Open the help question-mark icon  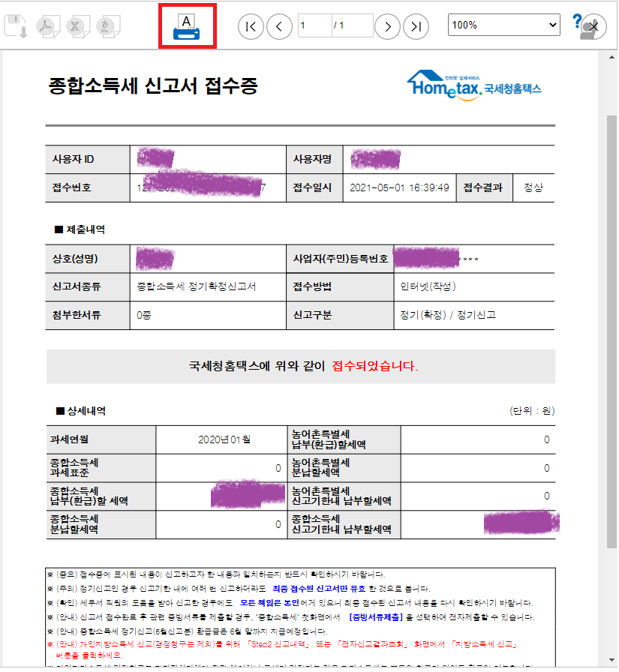pos(577,20)
